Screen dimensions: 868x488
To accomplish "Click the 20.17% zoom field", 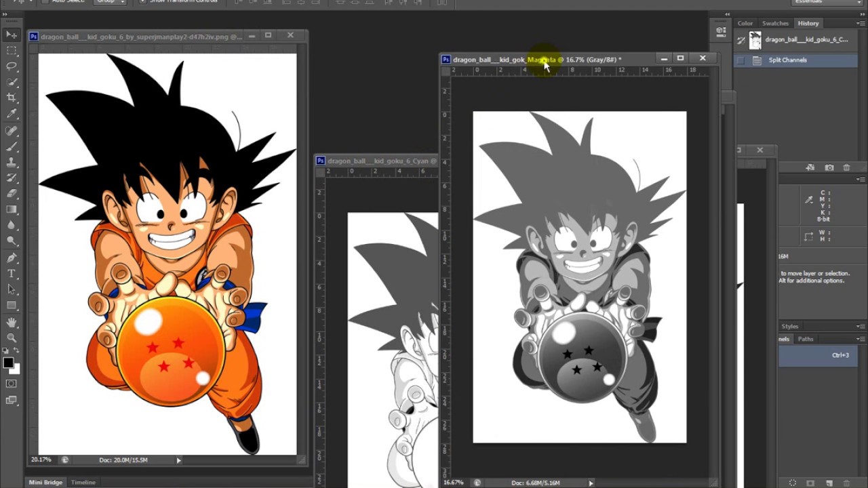I will [41, 460].
